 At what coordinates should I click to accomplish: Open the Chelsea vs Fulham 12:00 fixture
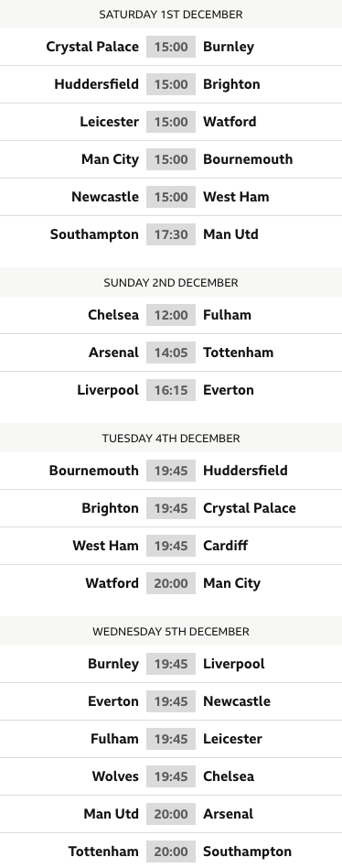pos(171,315)
